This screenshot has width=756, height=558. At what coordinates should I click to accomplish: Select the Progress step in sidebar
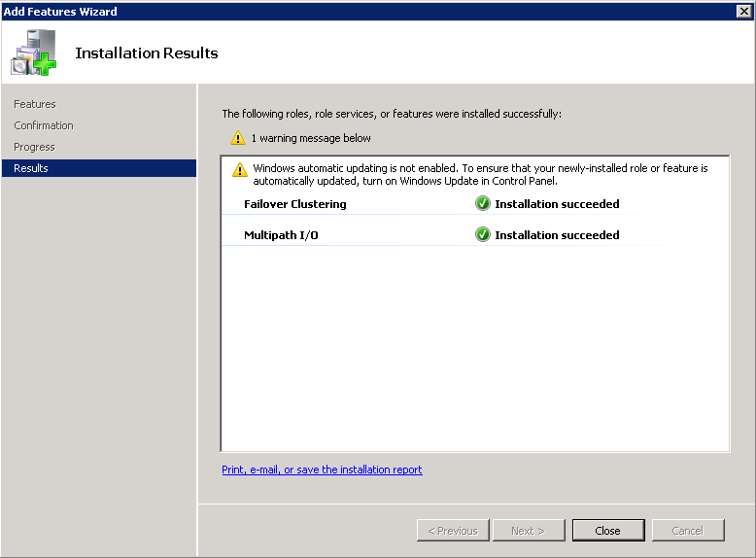point(34,147)
